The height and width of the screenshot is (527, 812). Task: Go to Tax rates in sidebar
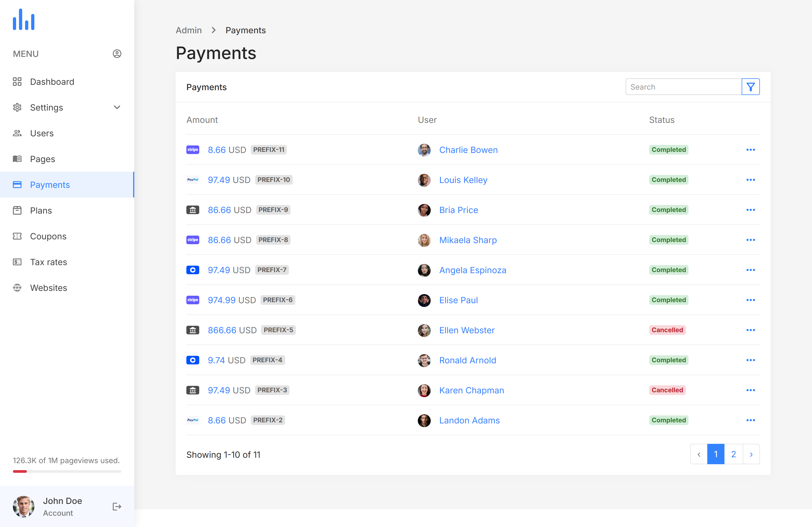48,262
